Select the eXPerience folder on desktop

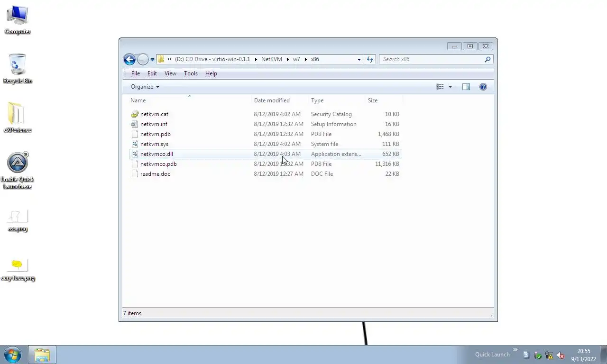click(x=18, y=118)
